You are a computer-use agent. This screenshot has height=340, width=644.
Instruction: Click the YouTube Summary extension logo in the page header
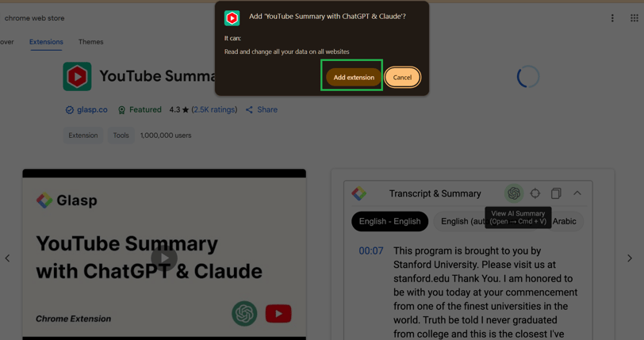77,76
